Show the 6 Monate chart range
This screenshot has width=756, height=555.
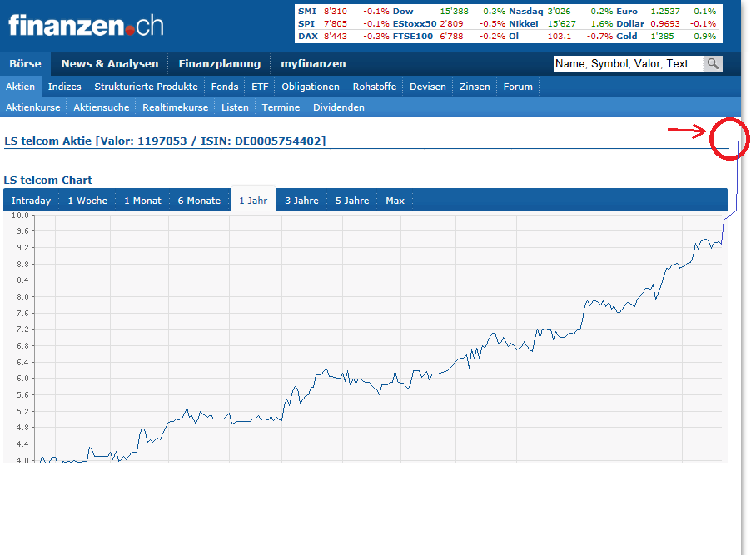199,201
